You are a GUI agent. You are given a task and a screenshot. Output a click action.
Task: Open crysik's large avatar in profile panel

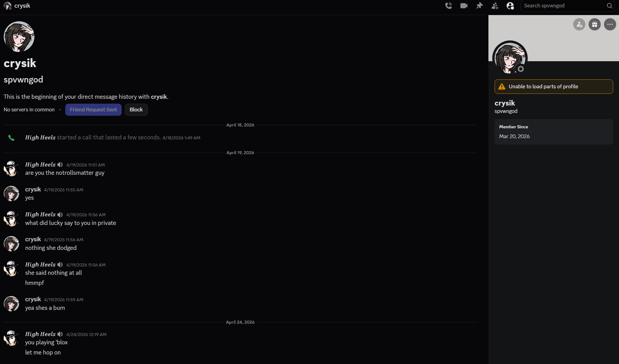point(510,58)
